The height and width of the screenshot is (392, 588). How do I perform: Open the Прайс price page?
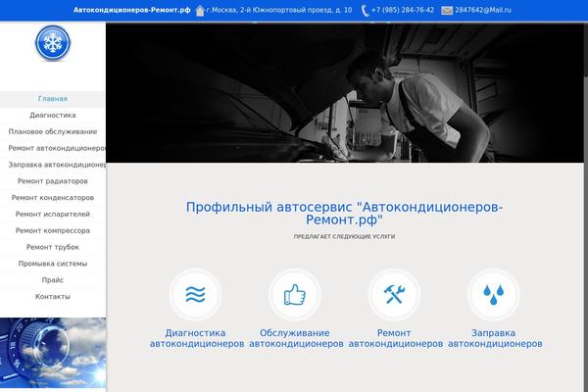[53, 280]
